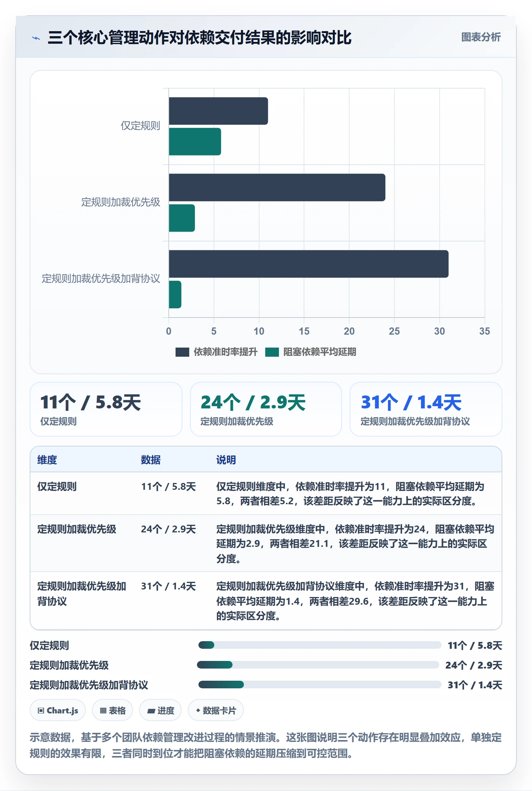Click the 24个 / 2.9天 value beside the progress bar

click(473, 665)
